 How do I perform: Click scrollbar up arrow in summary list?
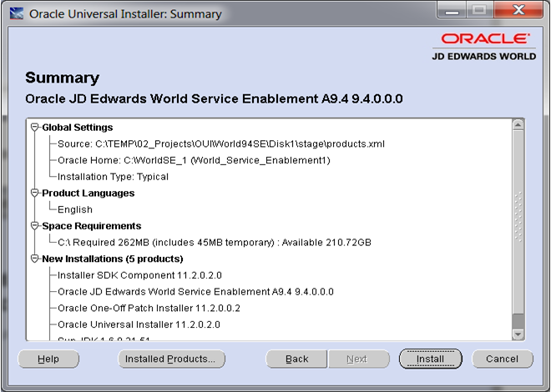point(518,125)
